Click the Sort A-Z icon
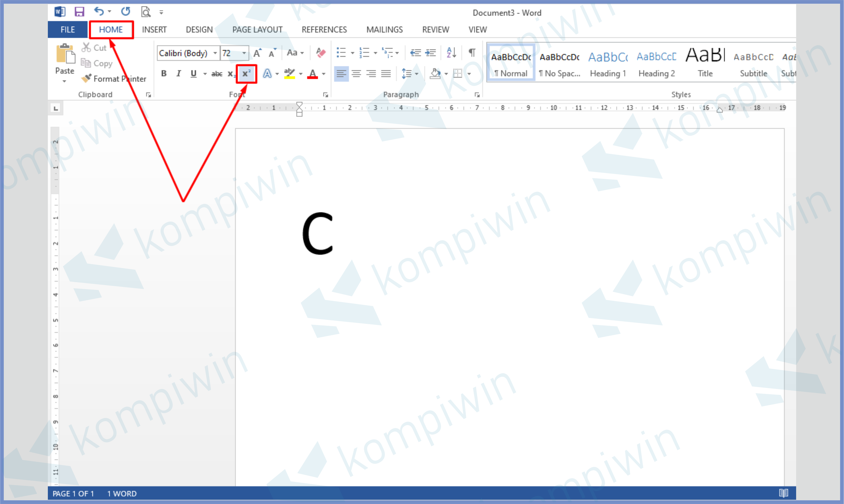 click(451, 53)
